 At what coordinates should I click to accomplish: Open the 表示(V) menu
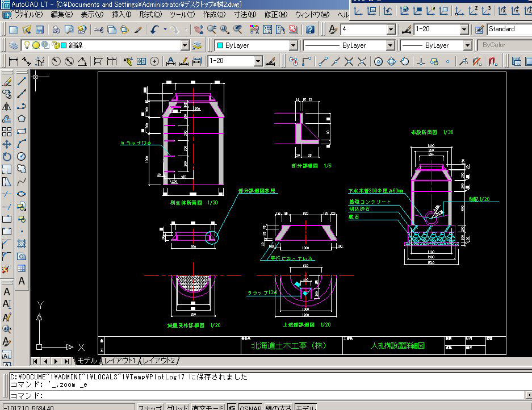tap(92, 15)
